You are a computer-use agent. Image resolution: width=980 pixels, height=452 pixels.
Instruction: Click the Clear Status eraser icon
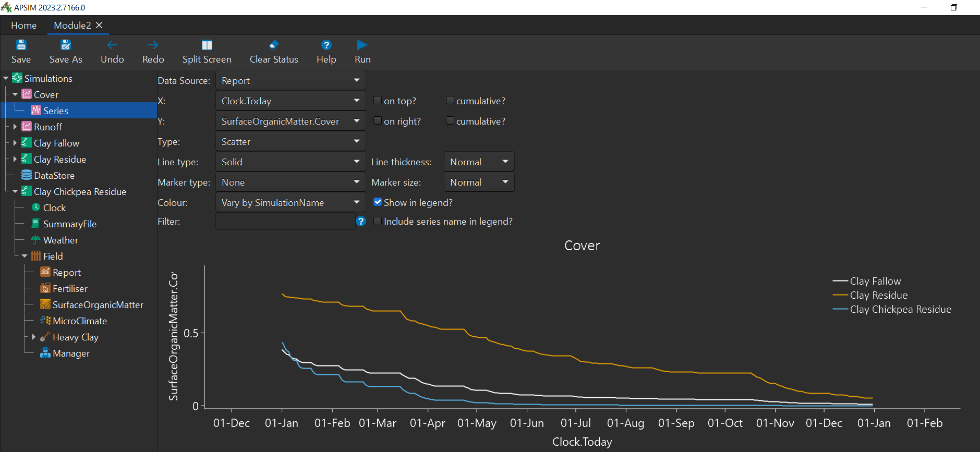(x=274, y=45)
